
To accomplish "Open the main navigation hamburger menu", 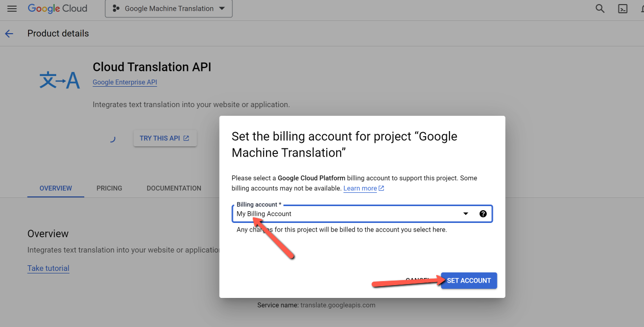I will click(12, 9).
